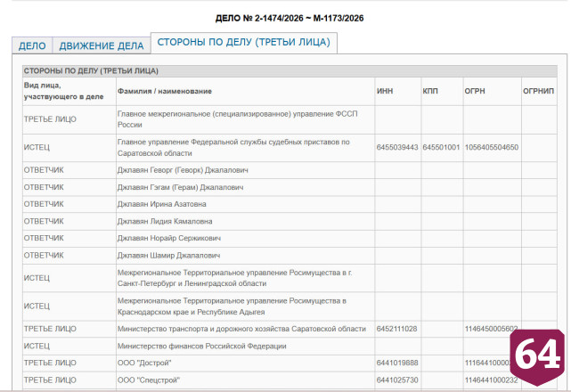Select Джлавян Лидия Кямаловна
The width and height of the screenshot is (571, 392).
click(x=165, y=222)
